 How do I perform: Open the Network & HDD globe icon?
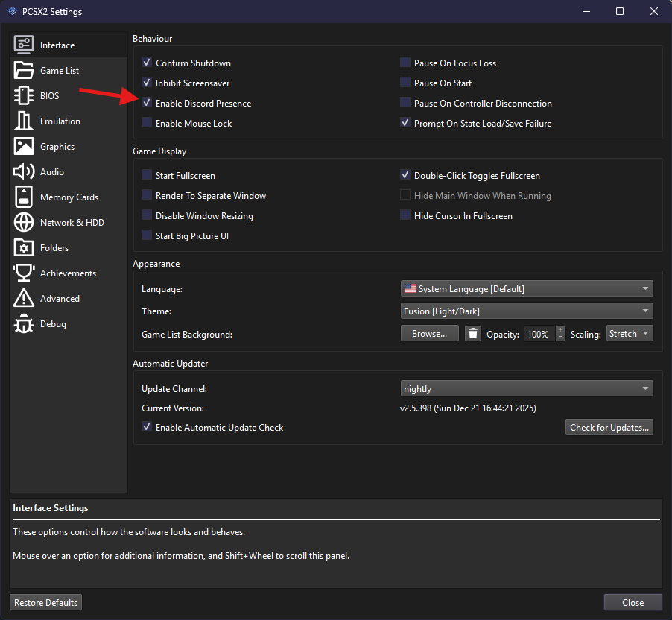24,222
